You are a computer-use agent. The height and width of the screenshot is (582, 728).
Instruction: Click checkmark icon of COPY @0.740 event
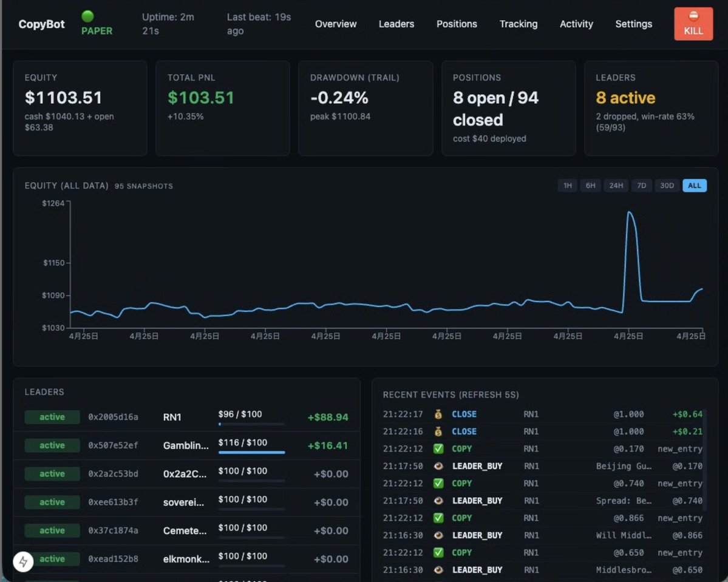(438, 483)
